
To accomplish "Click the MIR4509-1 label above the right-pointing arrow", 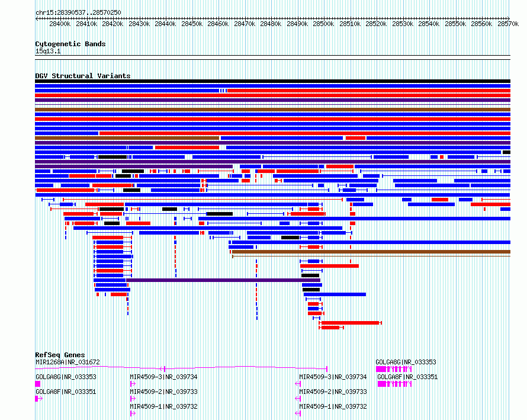I will tap(163, 406).
